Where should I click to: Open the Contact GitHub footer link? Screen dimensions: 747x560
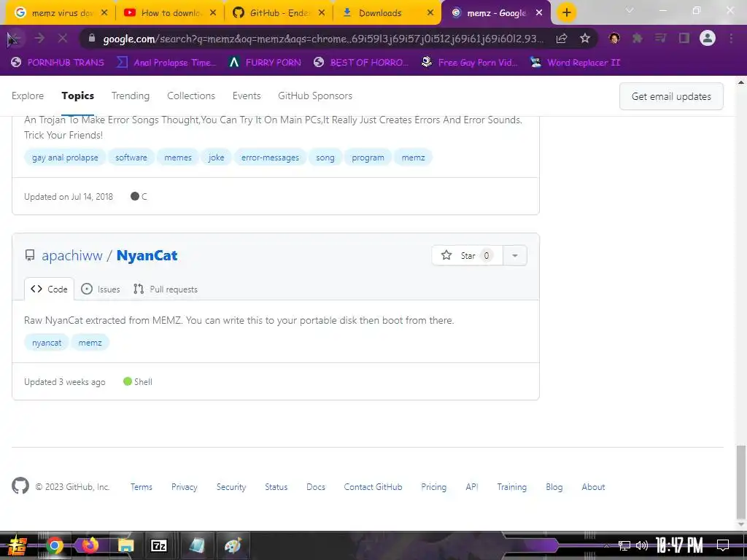pyautogui.click(x=373, y=486)
